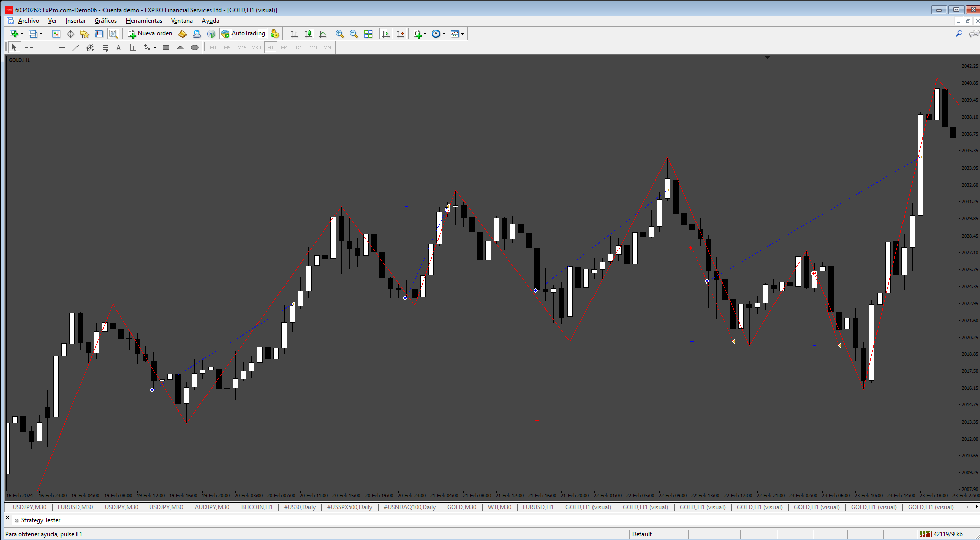Toggle Chart Shift icon

[400, 34]
